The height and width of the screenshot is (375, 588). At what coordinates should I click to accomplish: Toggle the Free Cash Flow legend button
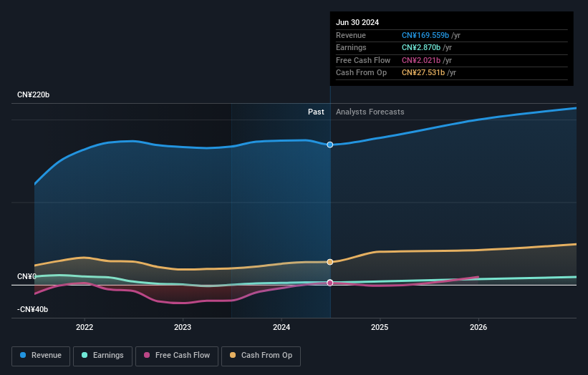177,356
